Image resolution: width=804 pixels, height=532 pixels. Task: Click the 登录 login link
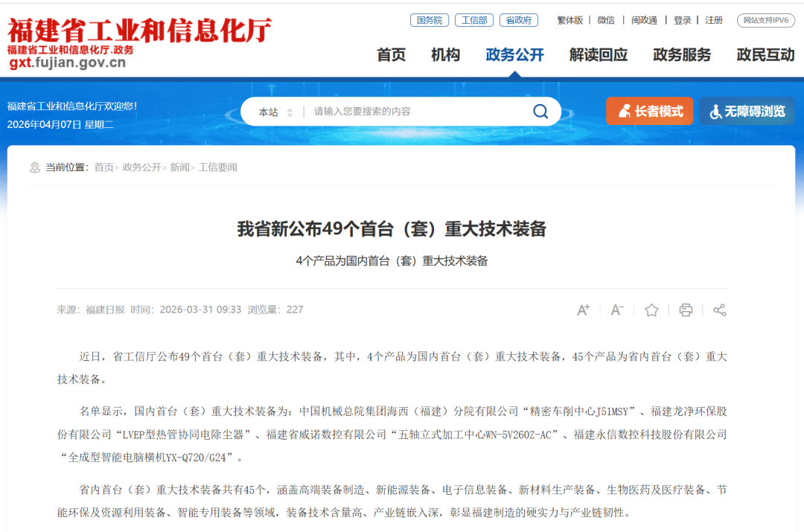(682, 20)
